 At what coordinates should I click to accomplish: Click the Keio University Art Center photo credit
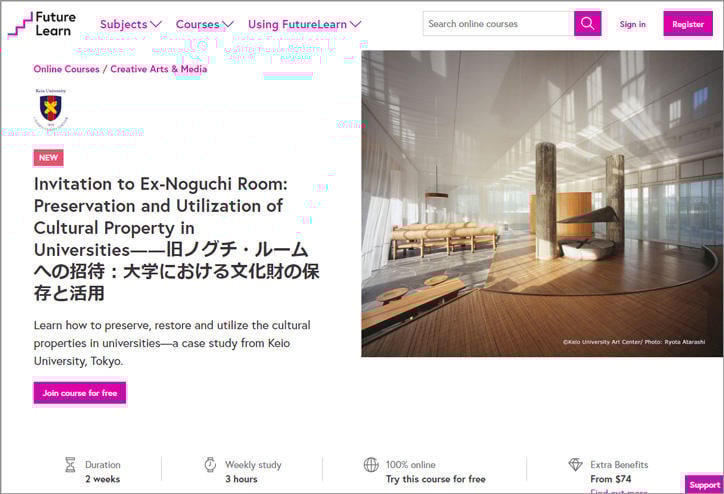(634, 342)
